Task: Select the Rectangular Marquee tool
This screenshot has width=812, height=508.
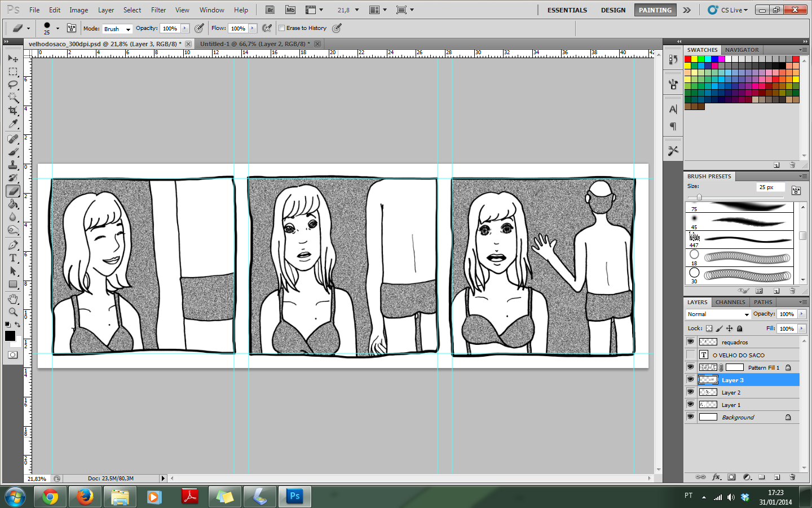Action: [x=13, y=72]
